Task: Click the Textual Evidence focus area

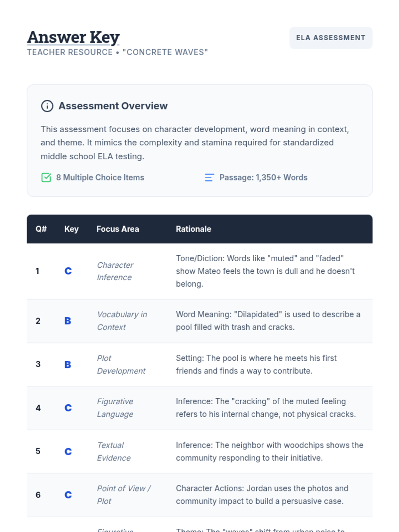Action: tap(114, 451)
